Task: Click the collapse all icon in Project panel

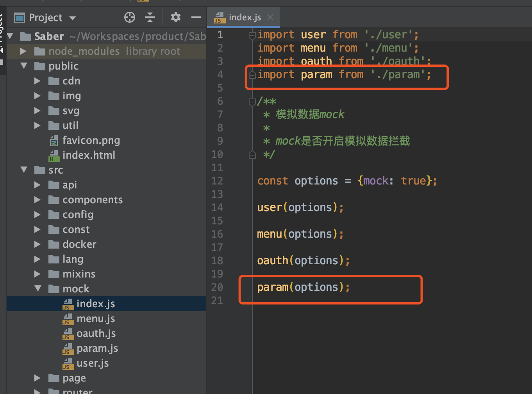Action: (150, 17)
